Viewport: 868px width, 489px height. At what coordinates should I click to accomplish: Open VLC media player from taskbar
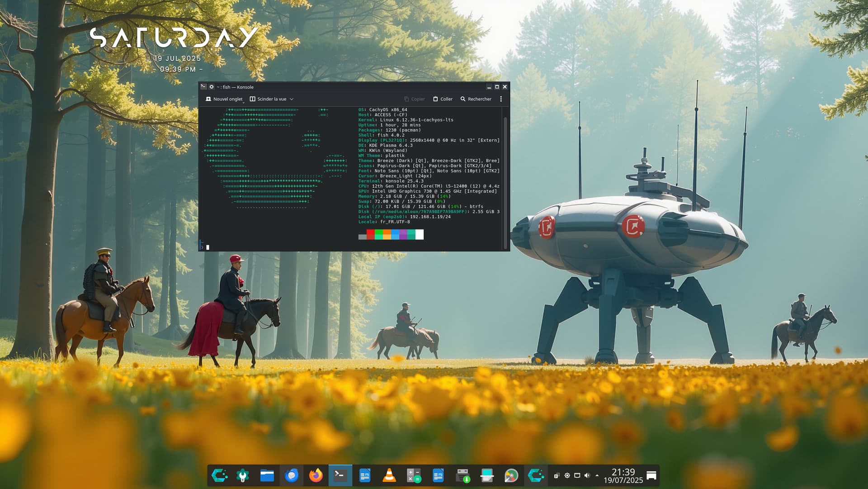point(389,475)
